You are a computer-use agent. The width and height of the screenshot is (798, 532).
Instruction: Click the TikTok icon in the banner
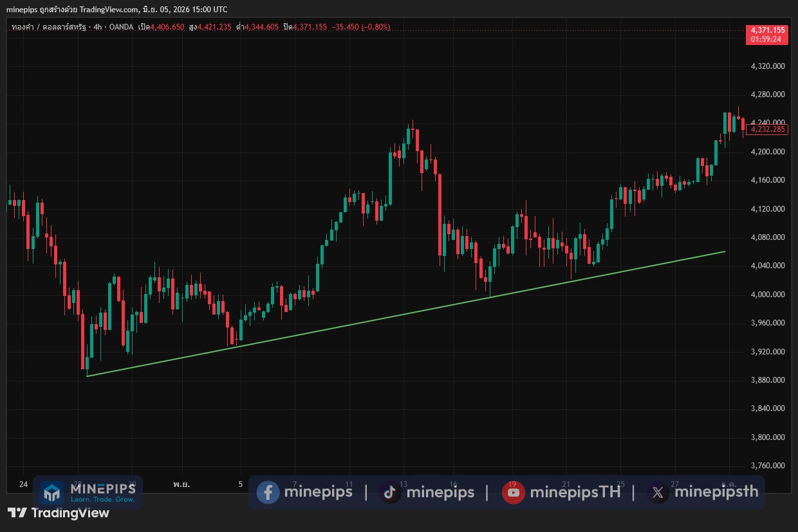point(390,493)
